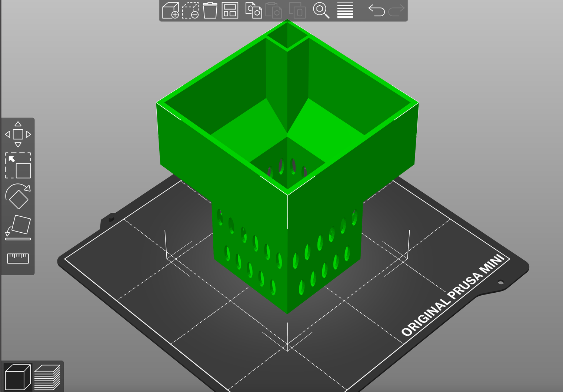Switch to 3D editor view
The width and height of the screenshot is (563, 392).
coord(17,377)
